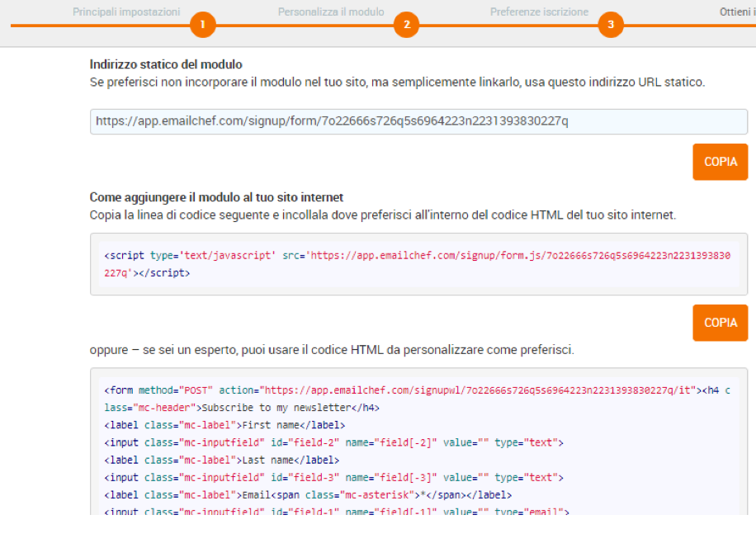Click the 'Last name' label code line
The height and width of the screenshot is (548, 756).
tap(222, 460)
